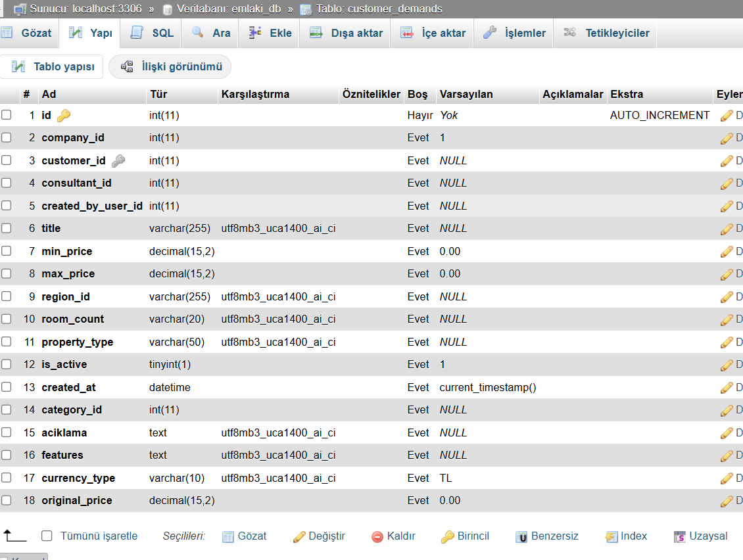The width and height of the screenshot is (743, 560).
Task: Click the Index icon in footer
Action: pos(611,536)
